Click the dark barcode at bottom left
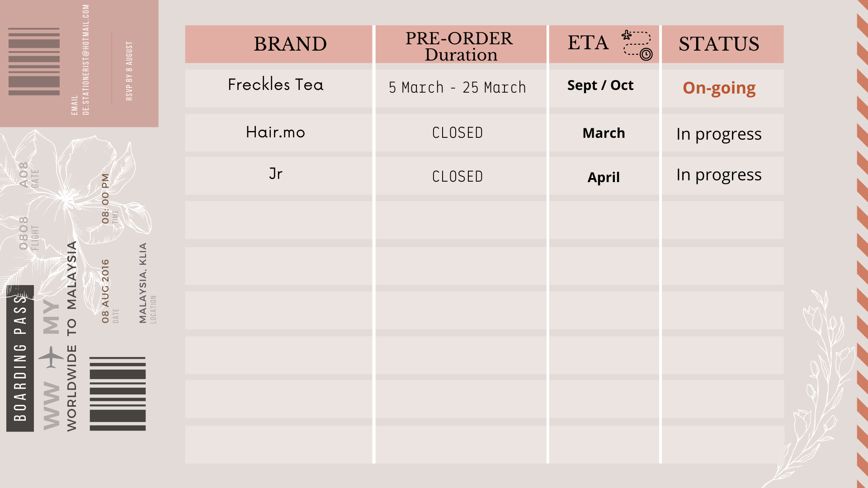This screenshot has width=868, height=488. point(118,394)
